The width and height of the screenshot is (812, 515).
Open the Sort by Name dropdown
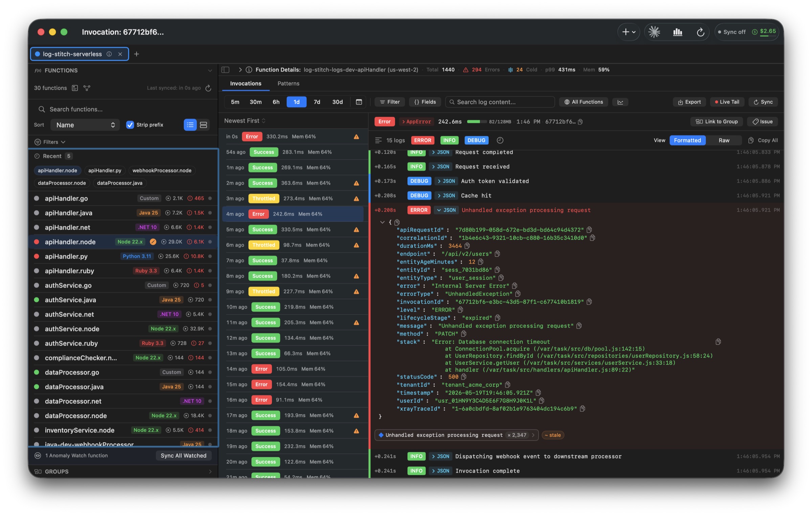click(85, 125)
